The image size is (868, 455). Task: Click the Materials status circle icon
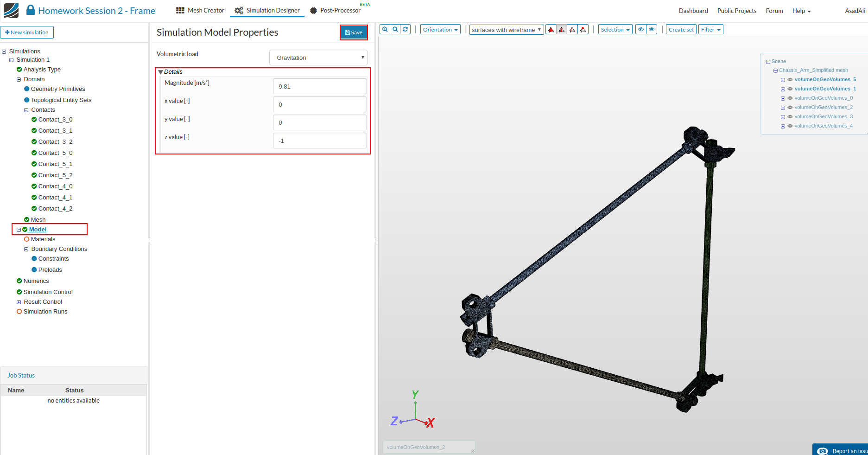pyautogui.click(x=26, y=239)
